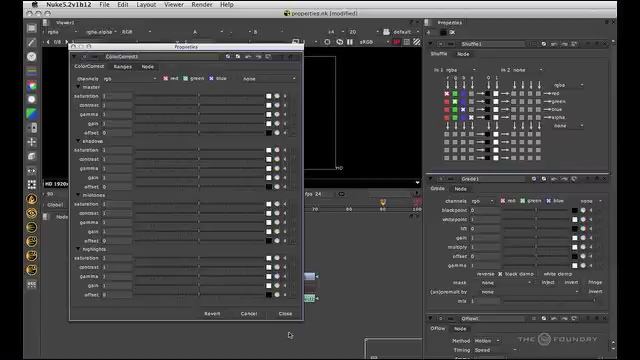
Task: Click the animation menu arrow for master gain
Action: (x=285, y=123)
